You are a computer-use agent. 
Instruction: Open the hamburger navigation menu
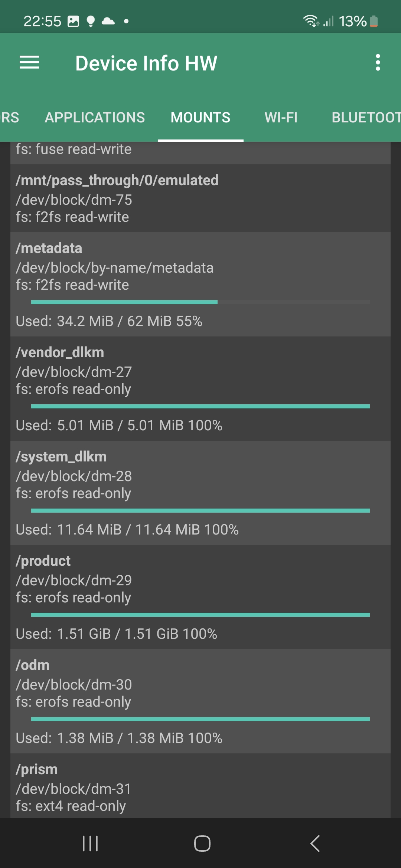click(x=29, y=63)
